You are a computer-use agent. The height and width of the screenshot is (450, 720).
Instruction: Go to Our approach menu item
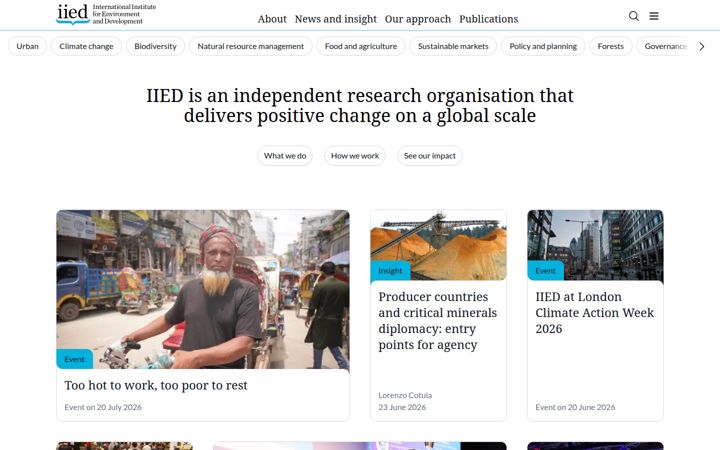[418, 19]
